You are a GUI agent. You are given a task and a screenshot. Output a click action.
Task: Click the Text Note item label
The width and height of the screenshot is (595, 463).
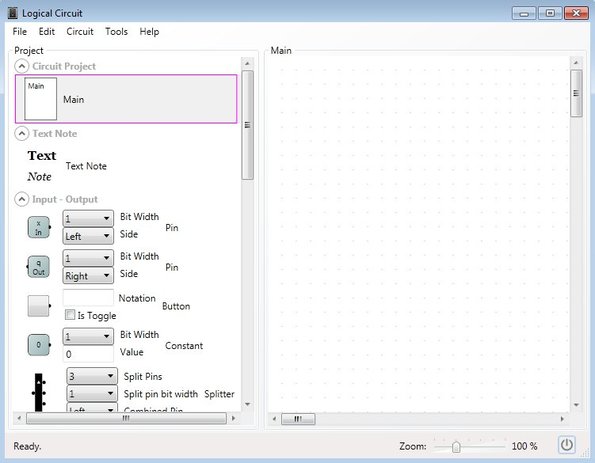click(x=86, y=166)
